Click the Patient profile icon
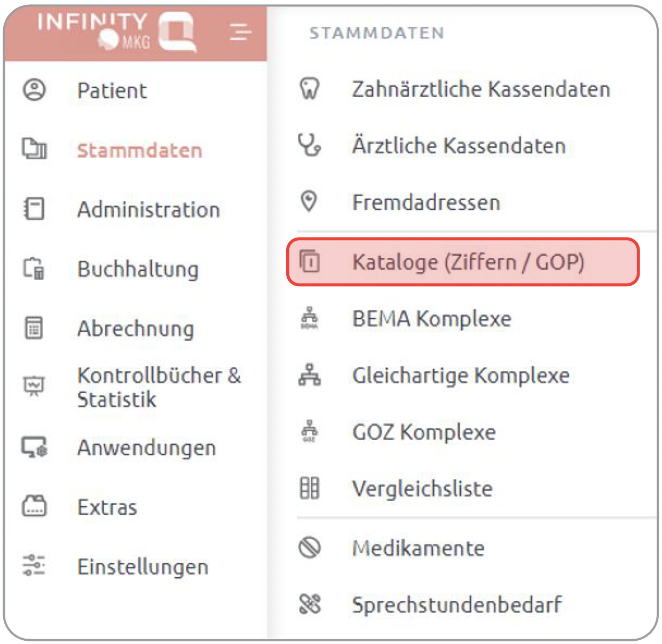This screenshot has height=644, width=662. pos(34,90)
